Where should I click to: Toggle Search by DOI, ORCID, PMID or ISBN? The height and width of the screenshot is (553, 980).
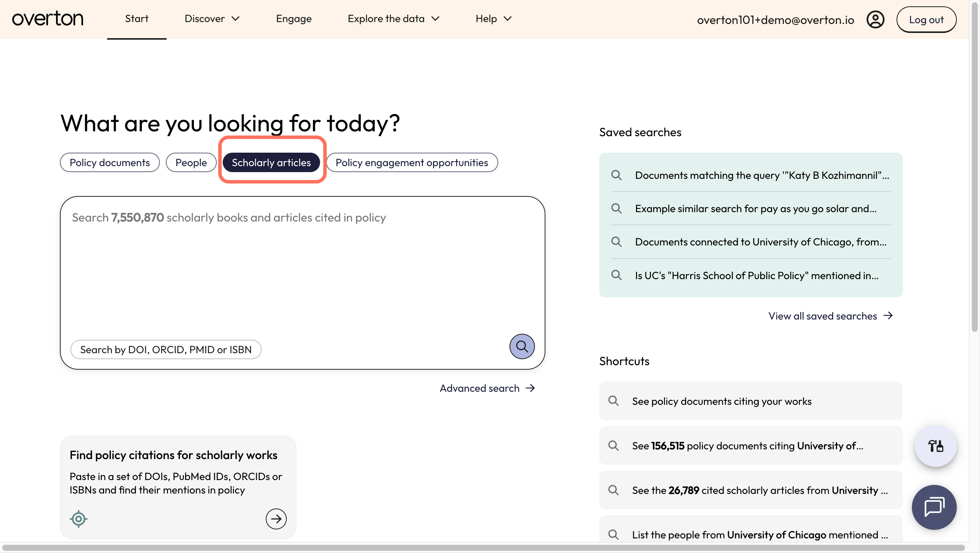tap(166, 349)
